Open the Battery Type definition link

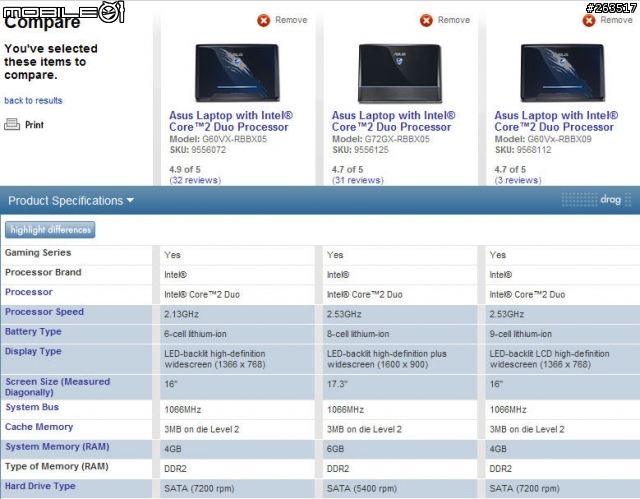(x=33, y=331)
